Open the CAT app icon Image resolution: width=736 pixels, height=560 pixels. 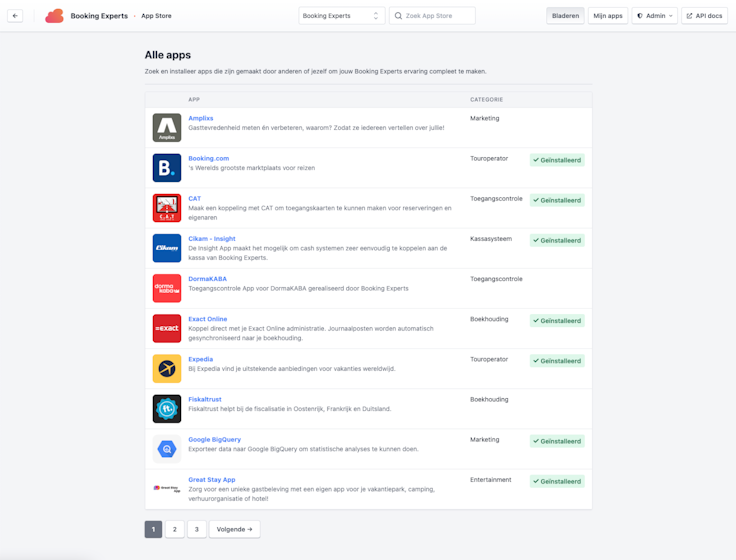click(x=167, y=208)
